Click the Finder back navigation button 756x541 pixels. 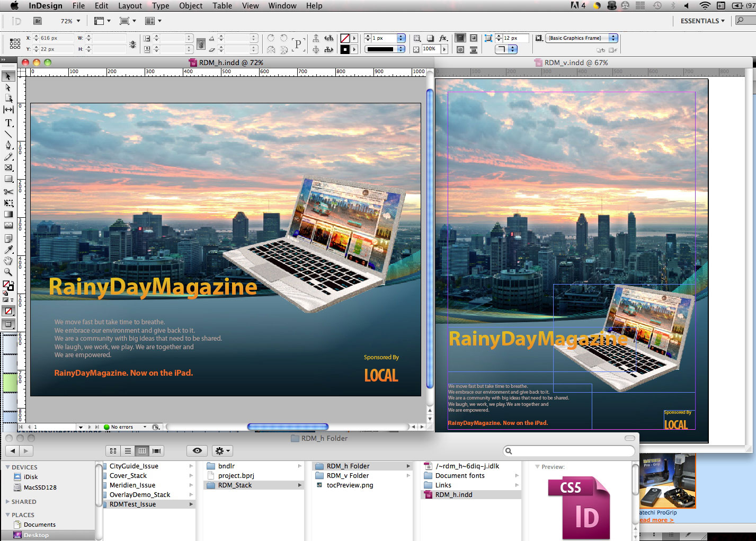coord(13,451)
